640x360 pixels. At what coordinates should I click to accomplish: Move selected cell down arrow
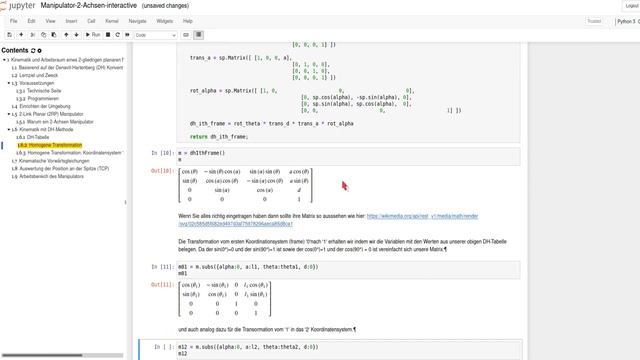pyautogui.click(x=76, y=35)
